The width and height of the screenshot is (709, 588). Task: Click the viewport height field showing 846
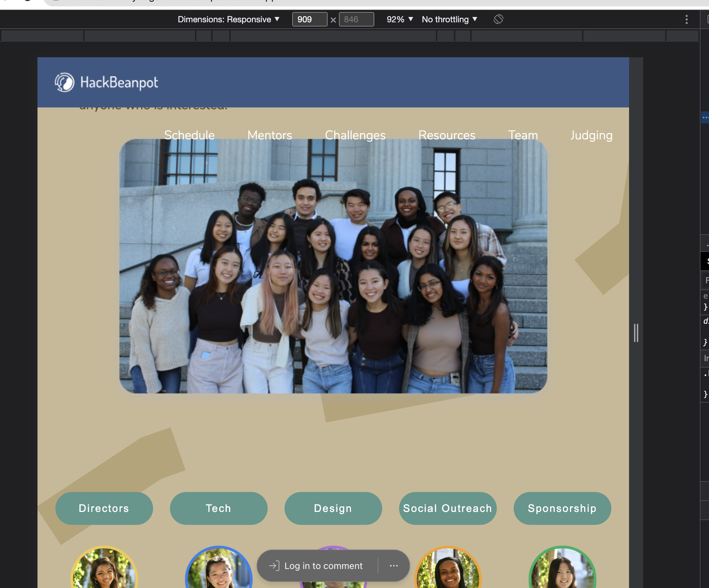356,19
